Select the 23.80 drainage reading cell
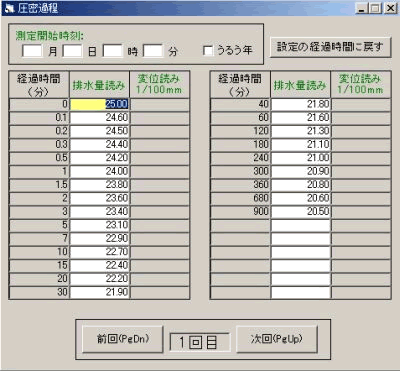 (99, 185)
